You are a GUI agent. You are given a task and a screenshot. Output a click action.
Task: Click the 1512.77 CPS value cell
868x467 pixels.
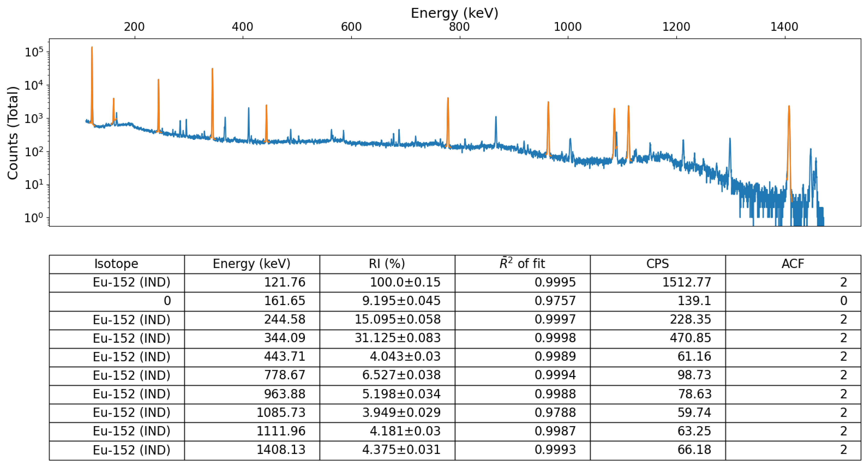pyautogui.click(x=686, y=282)
